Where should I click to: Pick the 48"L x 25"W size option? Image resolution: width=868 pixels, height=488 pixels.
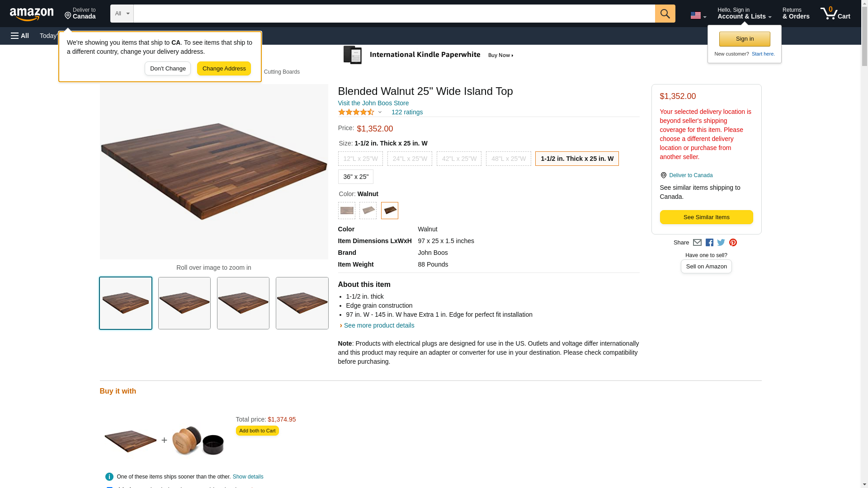(x=508, y=159)
